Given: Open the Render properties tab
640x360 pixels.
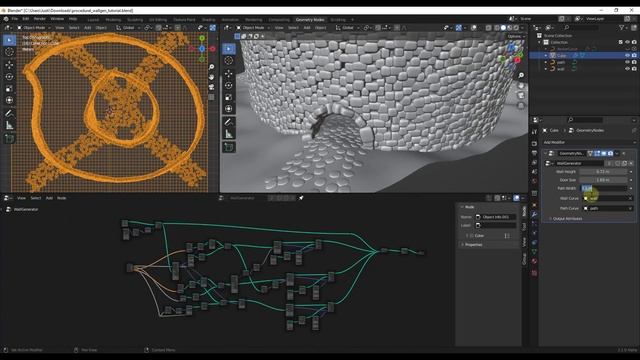Looking at the screenshot, I should pyautogui.click(x=534, y=143).
